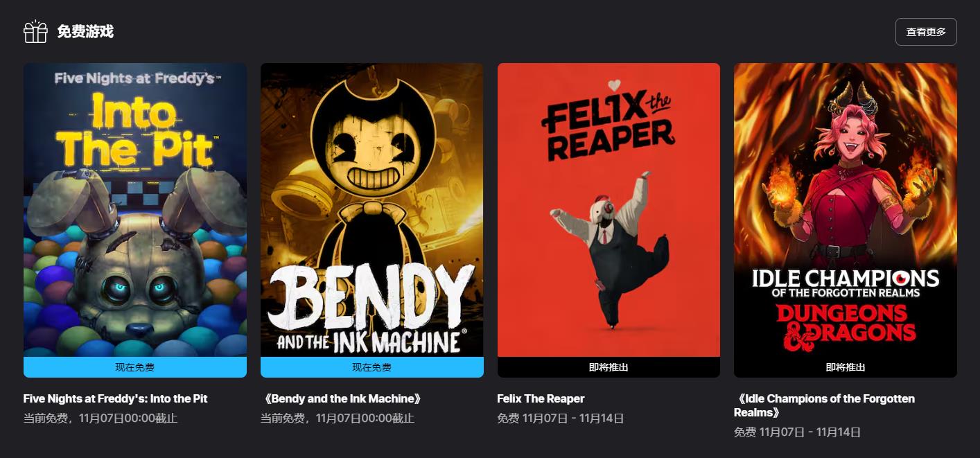Click the 即将推出 banner under Felix the Reaper
The width and height of the screenshot is (980, 458).
(x=609, y=367)
